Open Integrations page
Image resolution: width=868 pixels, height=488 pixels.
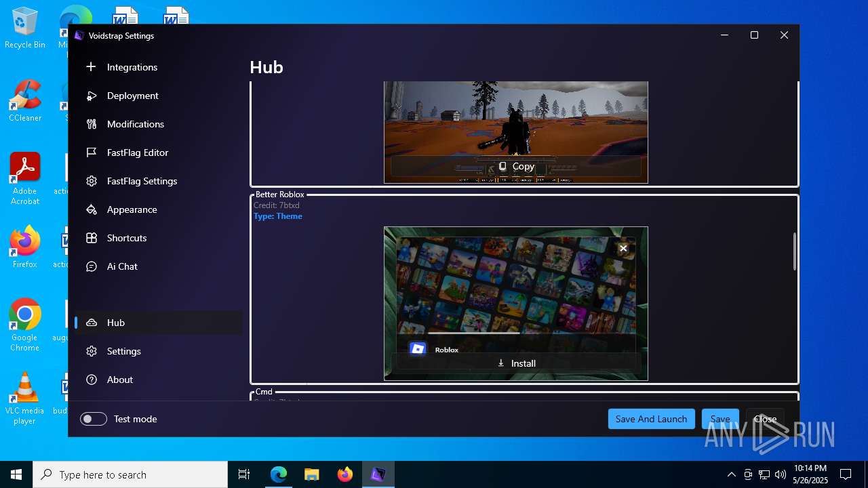tap(159, 67)
